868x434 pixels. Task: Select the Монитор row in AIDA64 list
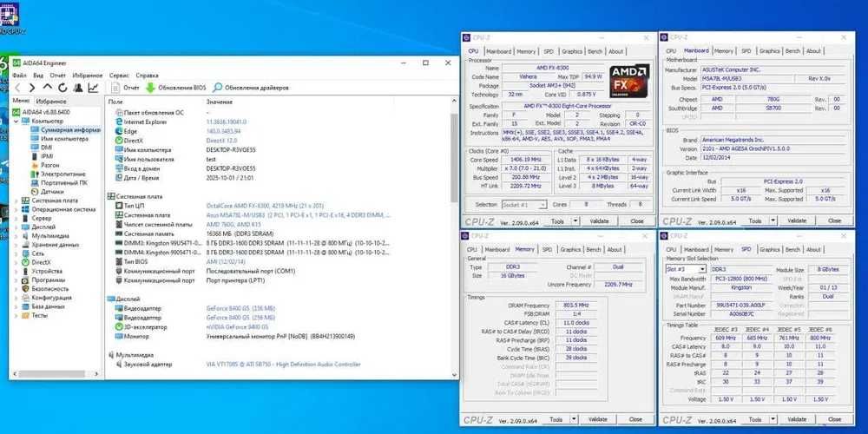click(277, 336)
